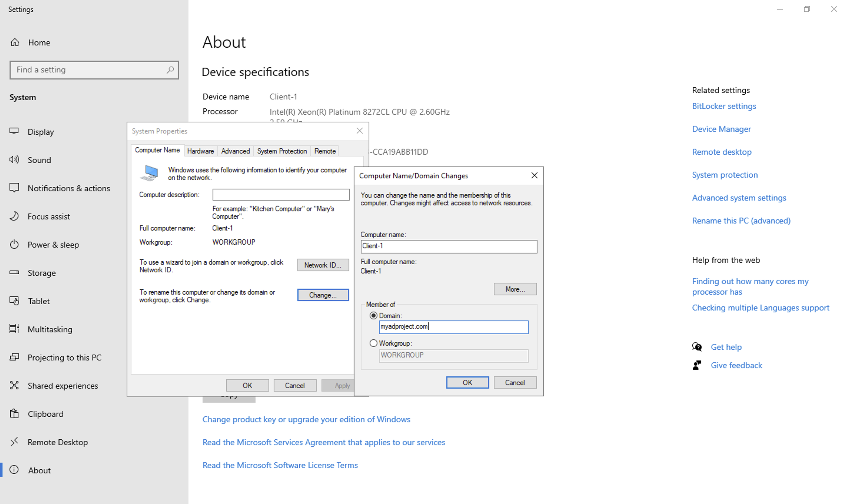
Task: Click the Storage drive icon
Action: coord(14,272)
